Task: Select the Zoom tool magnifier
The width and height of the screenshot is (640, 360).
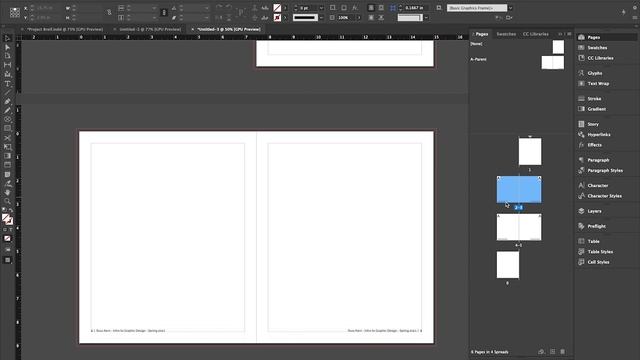Action: (7, 202)
